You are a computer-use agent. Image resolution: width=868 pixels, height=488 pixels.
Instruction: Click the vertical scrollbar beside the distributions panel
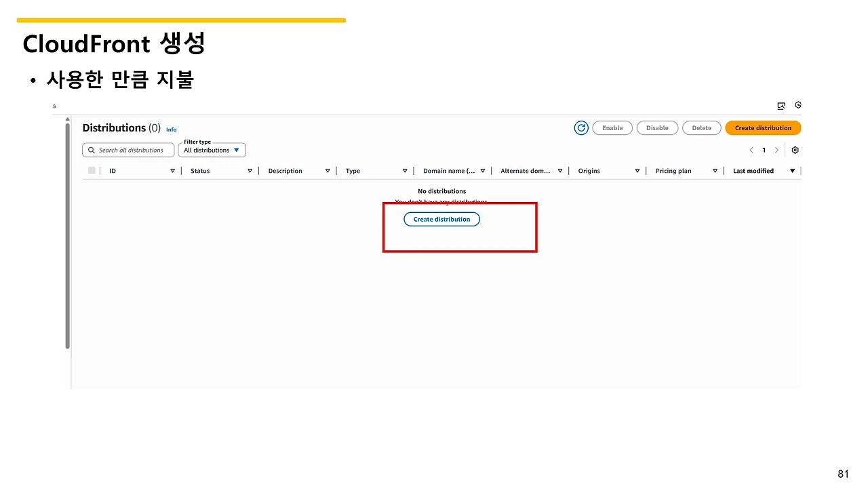(68, 235)
